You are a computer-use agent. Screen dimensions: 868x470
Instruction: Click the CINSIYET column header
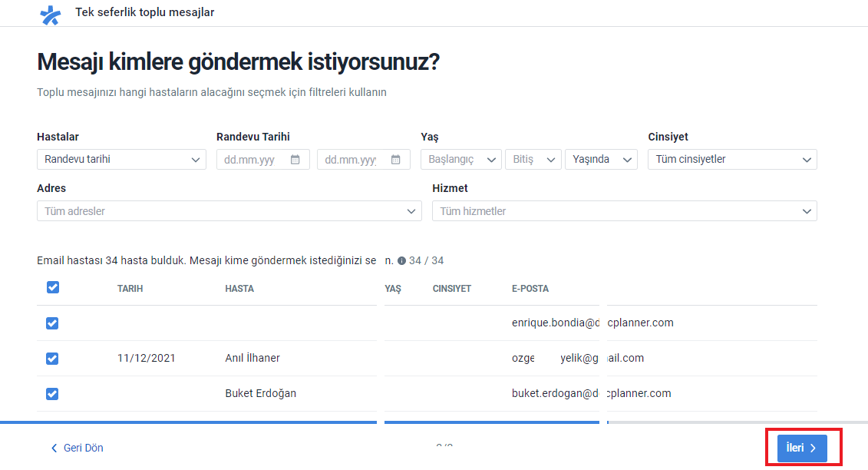(x=452, y=289)
